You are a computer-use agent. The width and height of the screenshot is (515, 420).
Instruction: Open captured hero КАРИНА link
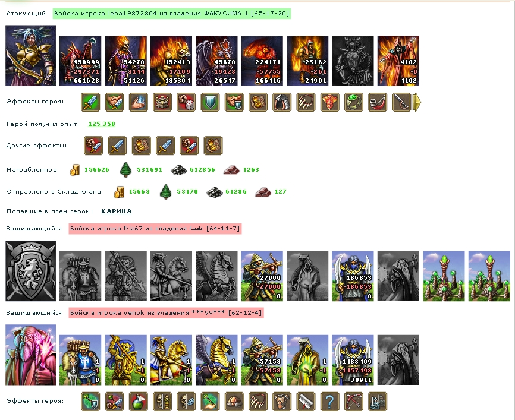coord(117,211)
